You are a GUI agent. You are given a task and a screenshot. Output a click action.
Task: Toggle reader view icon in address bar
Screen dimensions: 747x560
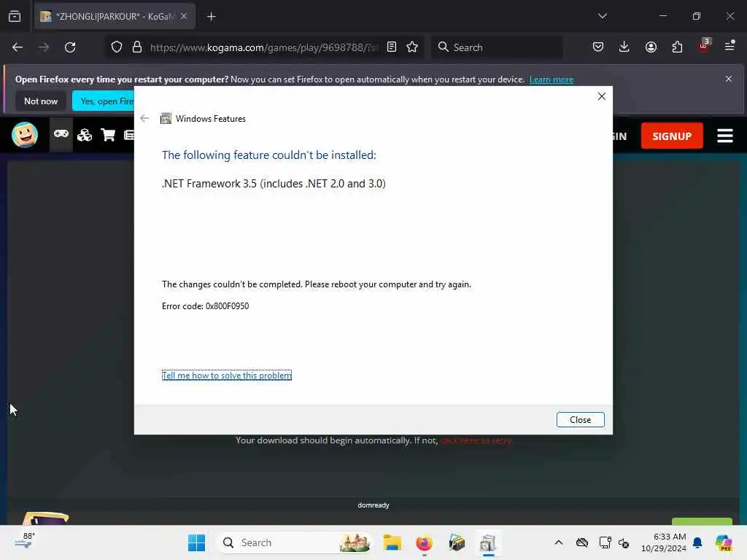pos(391,47)
